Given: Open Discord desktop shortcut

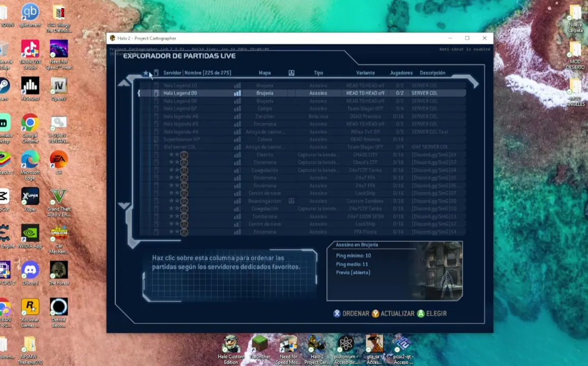Looking at the screenshot, I should [30, 273].
